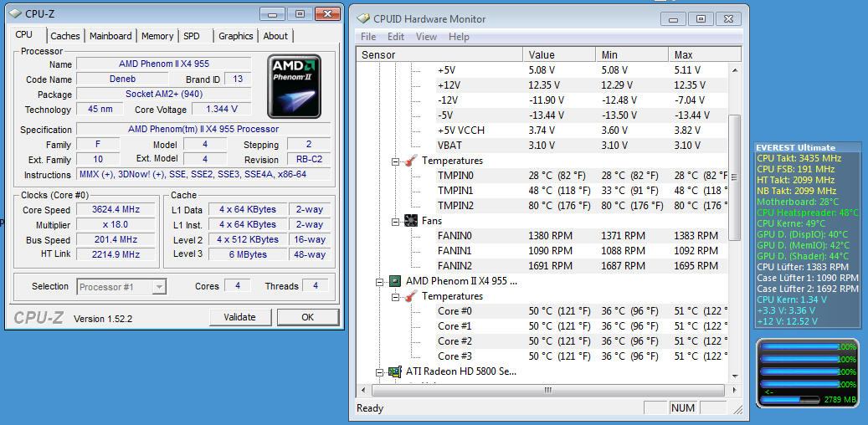Click the Package field Socket AM2+ (940)
The width and height of the screenshot is (868, 425).
pos(164,94)
